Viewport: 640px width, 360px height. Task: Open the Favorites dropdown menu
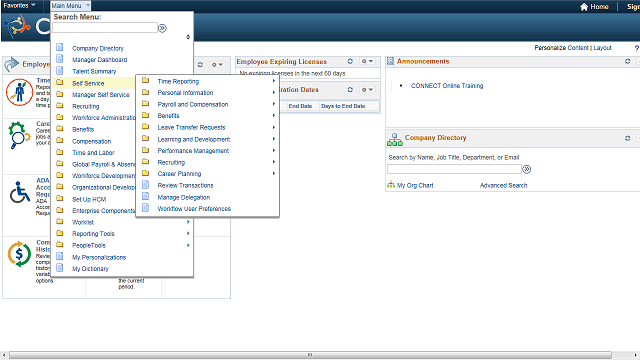point(20,5)
